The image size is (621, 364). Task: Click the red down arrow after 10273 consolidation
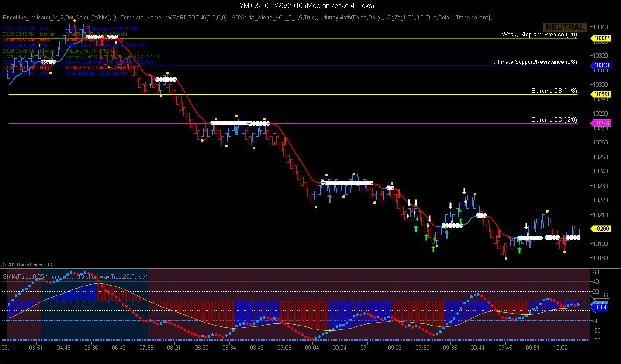tap(285, 142)
